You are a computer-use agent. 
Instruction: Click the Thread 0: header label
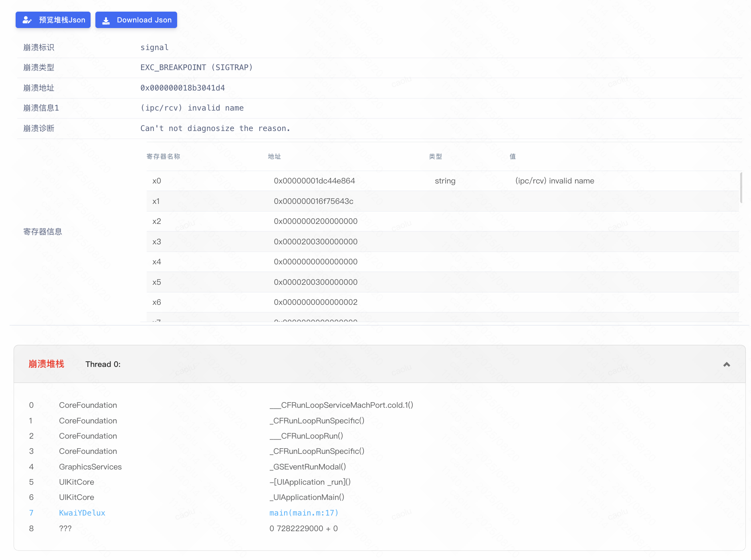tap(103, 364)
